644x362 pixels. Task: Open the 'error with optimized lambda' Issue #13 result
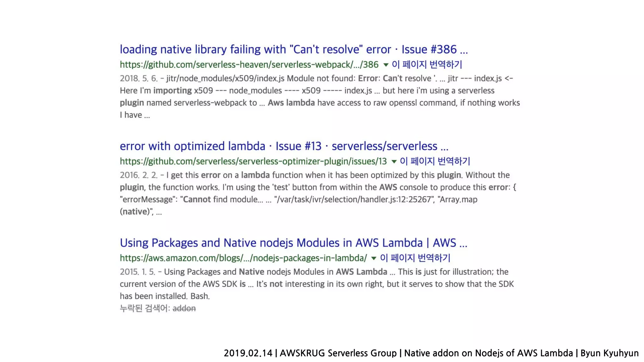pos(284,146)
